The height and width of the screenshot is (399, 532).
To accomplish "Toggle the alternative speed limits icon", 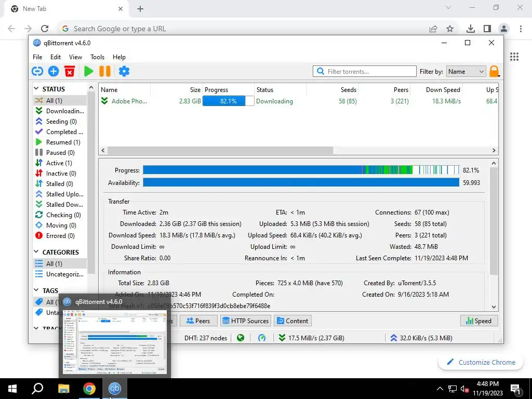I will tap(262, 338).
